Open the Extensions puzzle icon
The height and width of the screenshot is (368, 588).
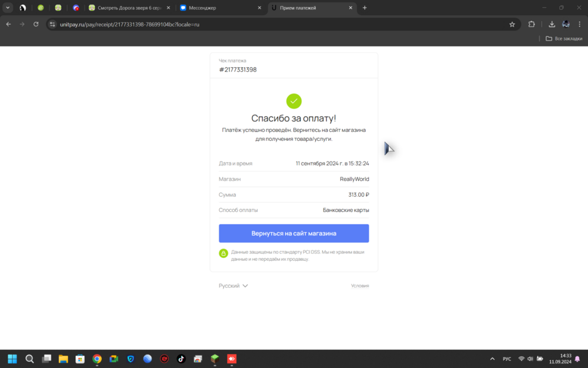tap(532, 24)
